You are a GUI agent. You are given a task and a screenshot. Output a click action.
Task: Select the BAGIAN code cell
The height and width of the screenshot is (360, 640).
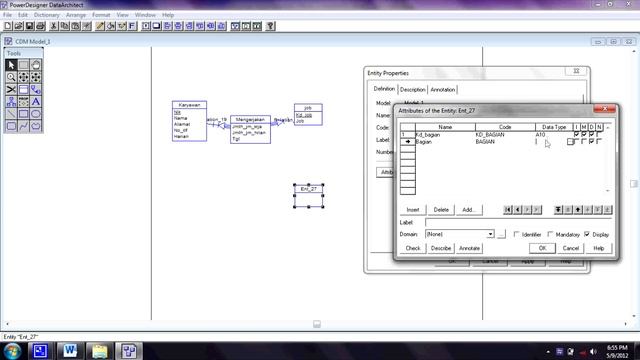505,141
